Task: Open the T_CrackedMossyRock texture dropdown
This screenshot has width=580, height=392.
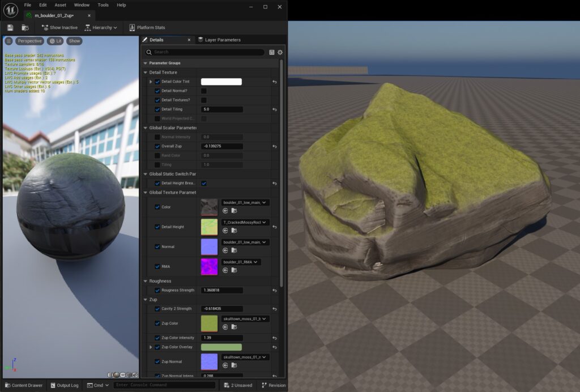Action: pos(244,223)
